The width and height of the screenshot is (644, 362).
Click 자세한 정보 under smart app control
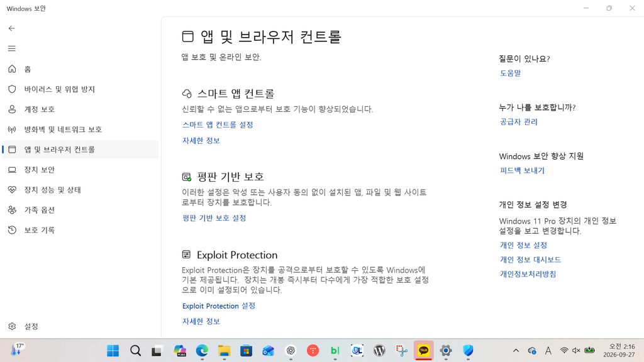click(201, 140)
